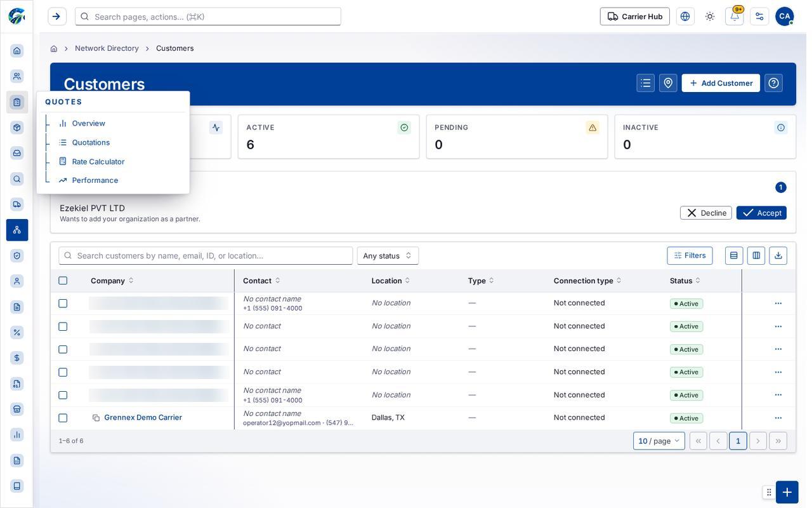Expand sidebar with the arrow button
Viewport: 812px width, 508px height.
coord(56,17)
